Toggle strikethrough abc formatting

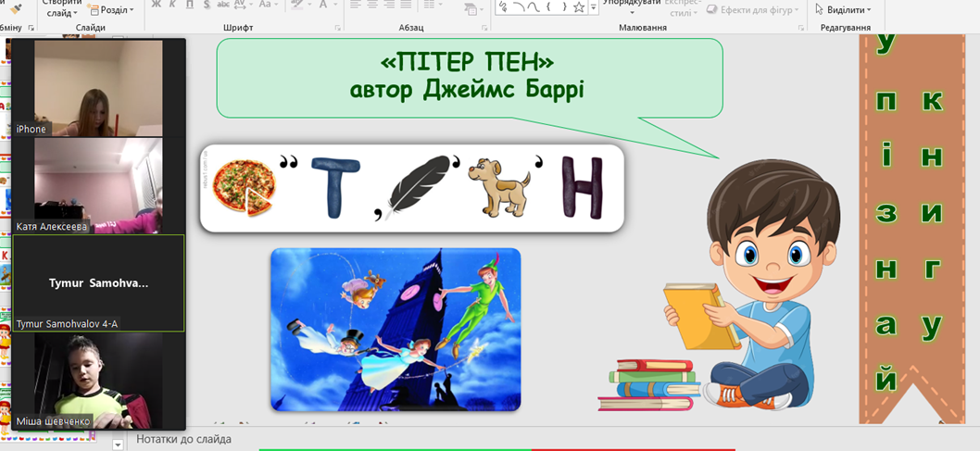coord(222,5)
